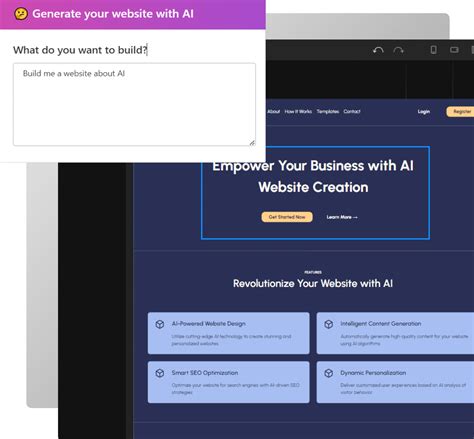Click cube icon on Dynamic Personalization card

coord(329,373)
